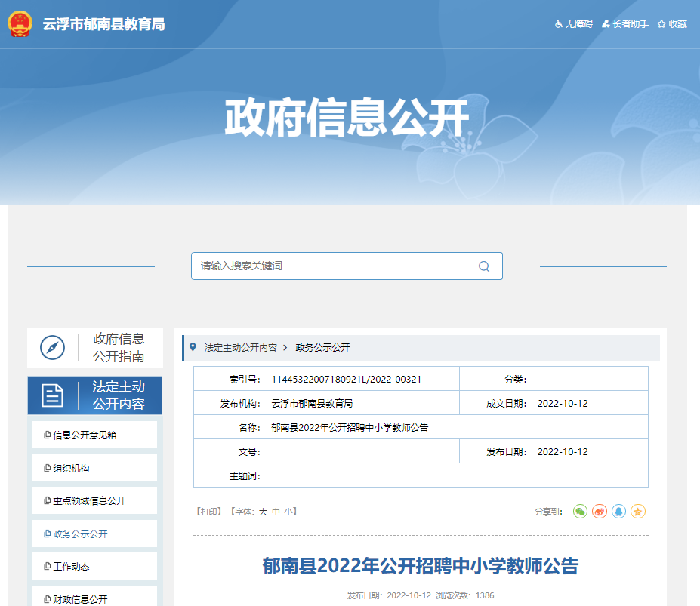Share the notice via the QQ icon

(x=618, y=512)
